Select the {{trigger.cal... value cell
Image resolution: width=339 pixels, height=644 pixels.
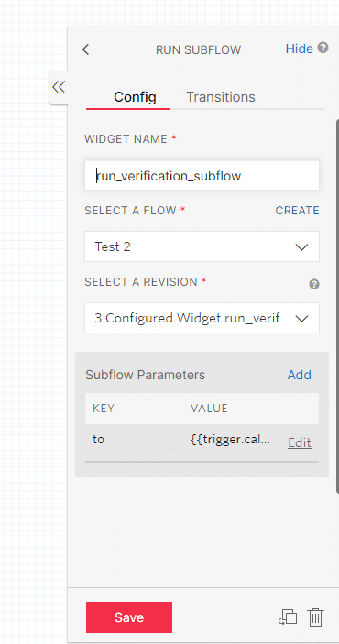pyautogui.click(x=231, y=440)
